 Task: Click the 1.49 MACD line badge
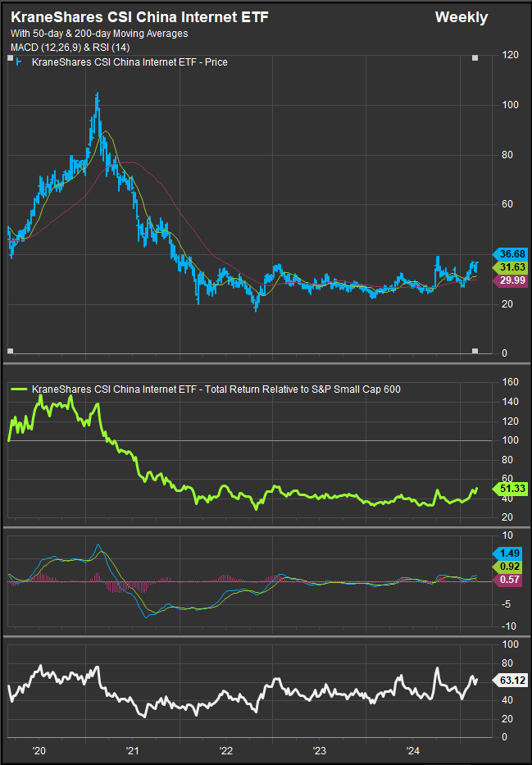507,553
